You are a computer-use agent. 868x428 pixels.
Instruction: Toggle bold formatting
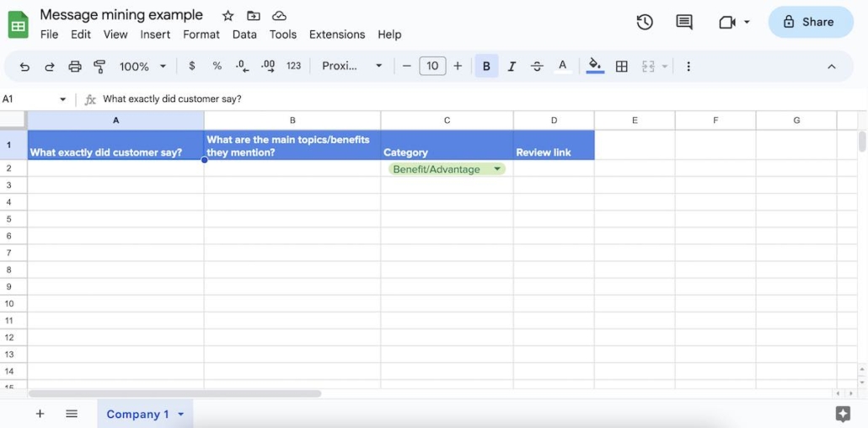click(486, 67)
